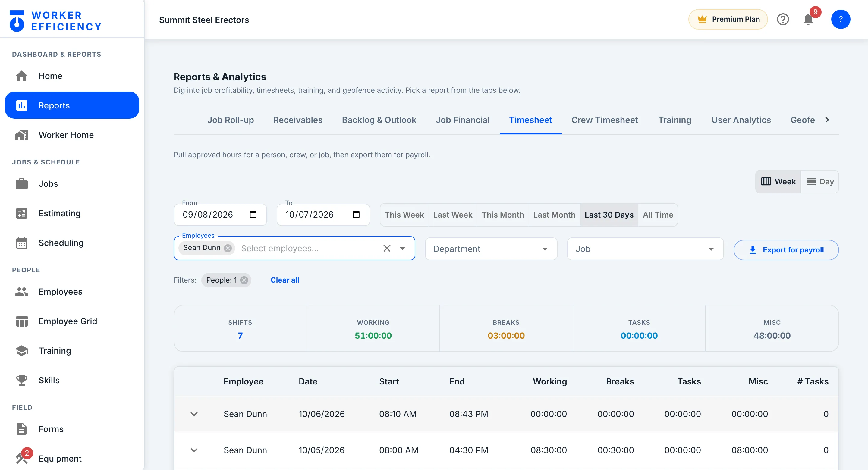
Task: Select the Last Month date range
Action: [x=554, y=215]
